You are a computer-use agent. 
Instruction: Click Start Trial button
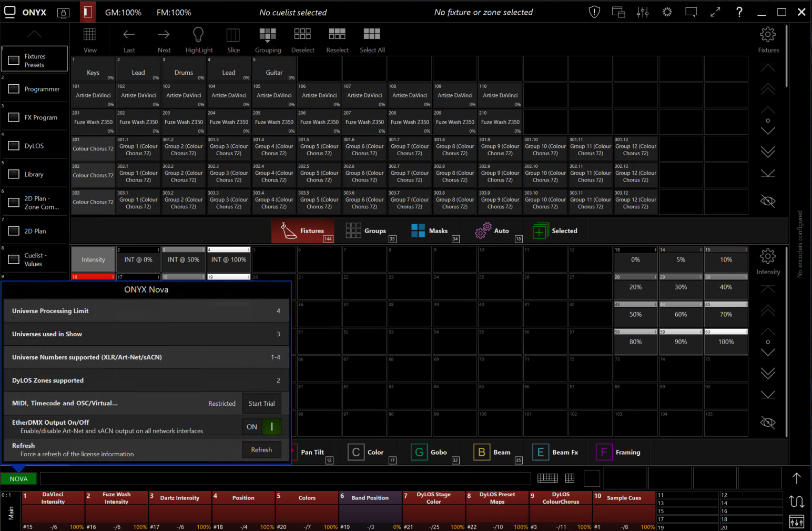pos(261,404)
